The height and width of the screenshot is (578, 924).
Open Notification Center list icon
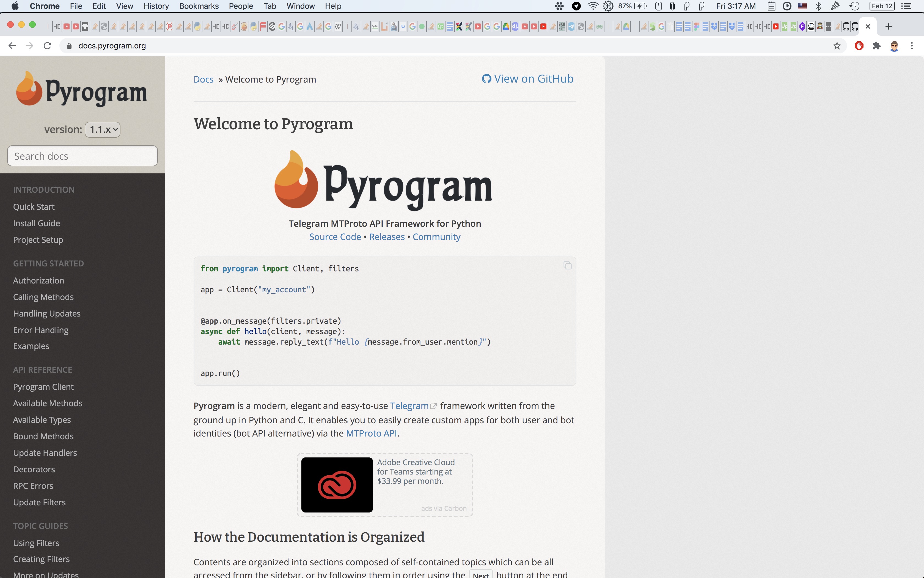point(906,6)
